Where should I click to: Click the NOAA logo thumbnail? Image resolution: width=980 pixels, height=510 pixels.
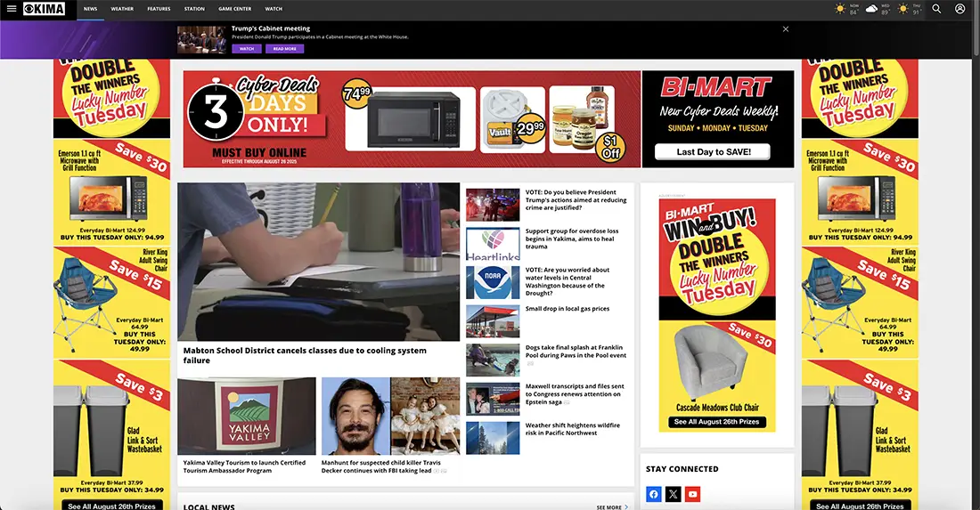pyautogui.click(x=493, y=282)
